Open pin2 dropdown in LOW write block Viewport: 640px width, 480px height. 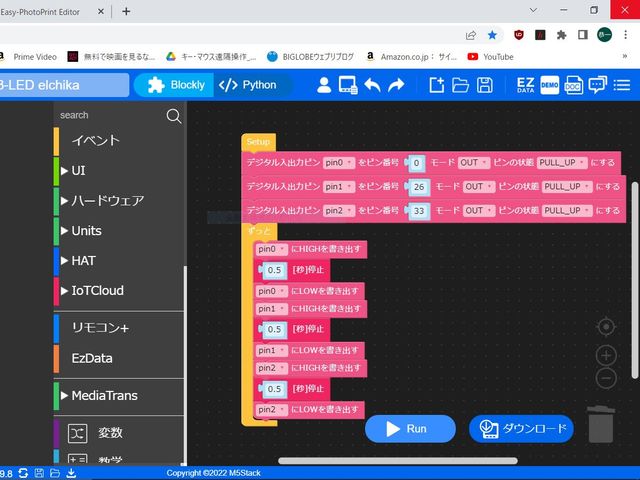click(271, 409)
